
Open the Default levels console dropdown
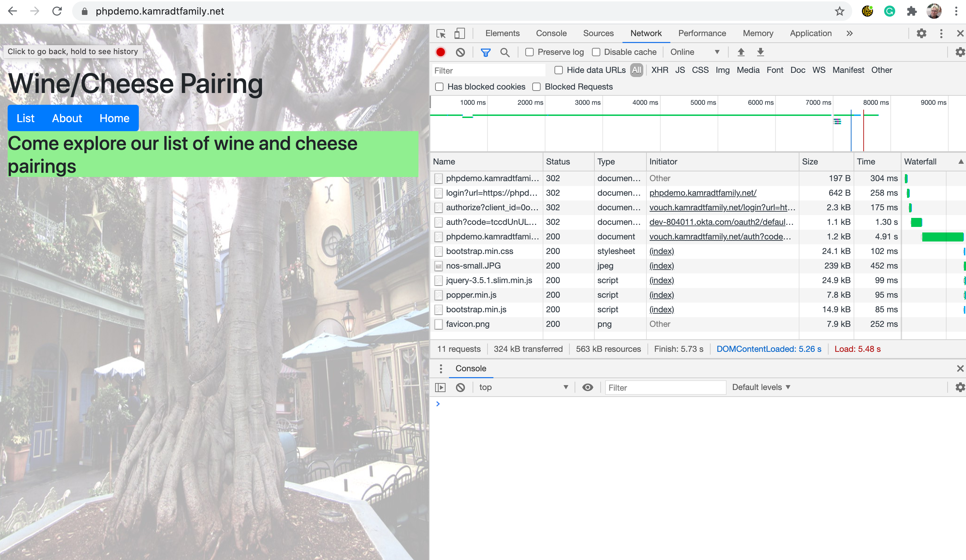tap(761, 387)
